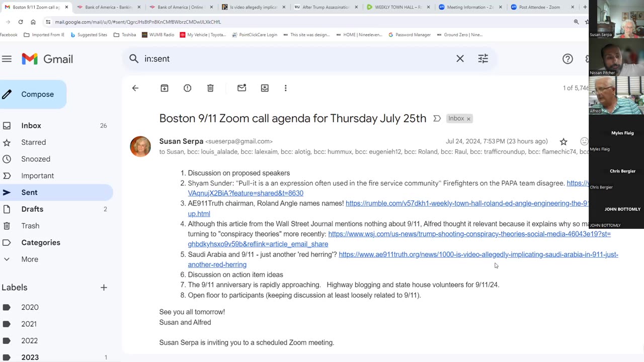The height and width of the screenshot is (362, 644).
Task: Click the search magnifier icon
Action: point(134,59)
